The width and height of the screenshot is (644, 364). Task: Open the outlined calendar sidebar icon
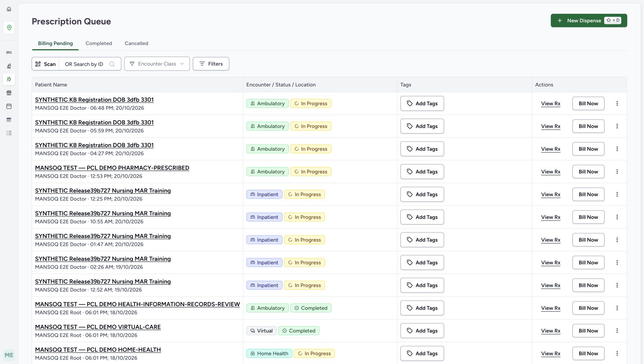pyautogui.click(x=9, y=106)
